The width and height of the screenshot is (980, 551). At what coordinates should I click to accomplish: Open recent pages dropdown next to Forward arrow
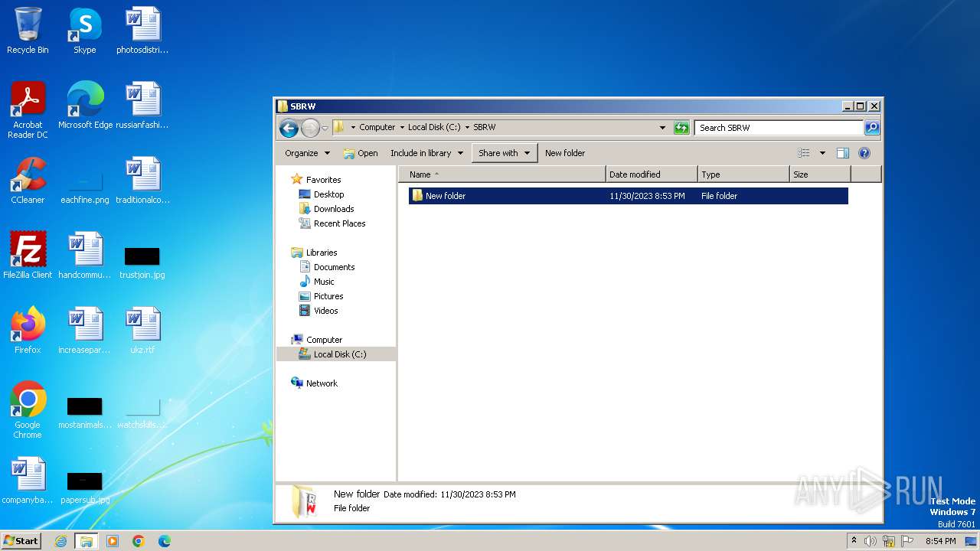pos(325,128)
